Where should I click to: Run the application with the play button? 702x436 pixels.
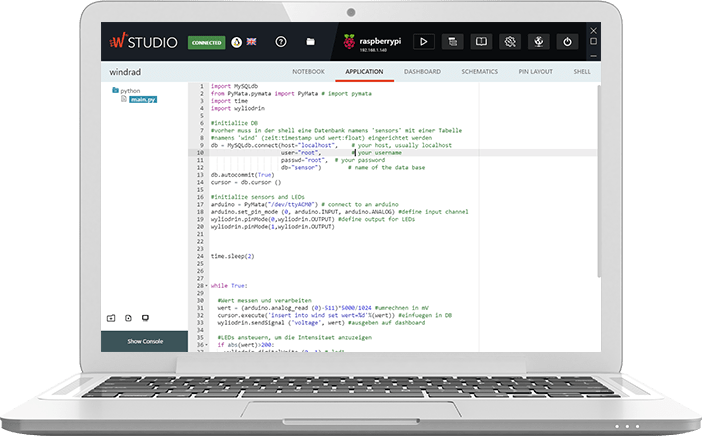pyautogui.click(x=424, y=42)
